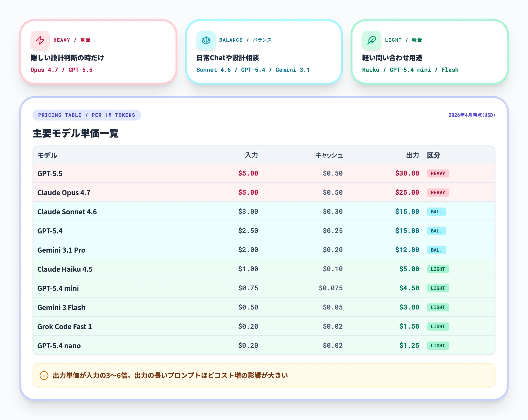The height and width of the screenshot is (420, 528).
Task: Click the $12.00 output price for Gemini 3.1 Pro
Action: pos(407,250)
